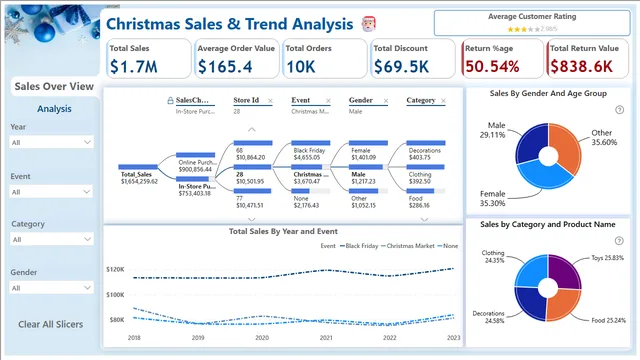The width and height of the screenshot is (640, 360).
Task: Click $120K label on chart y-axis
Action: tap(115, 269)
